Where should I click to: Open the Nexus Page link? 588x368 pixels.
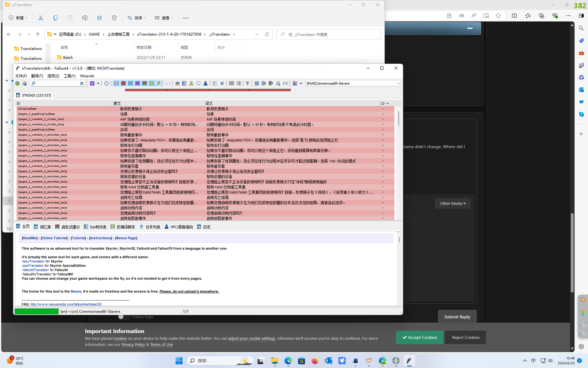coord(126,238)
